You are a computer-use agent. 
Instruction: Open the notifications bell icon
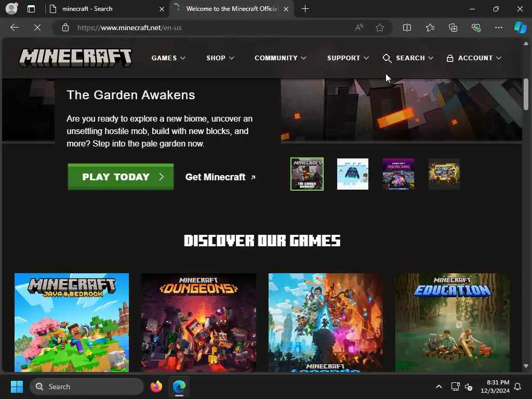(517, 387)
